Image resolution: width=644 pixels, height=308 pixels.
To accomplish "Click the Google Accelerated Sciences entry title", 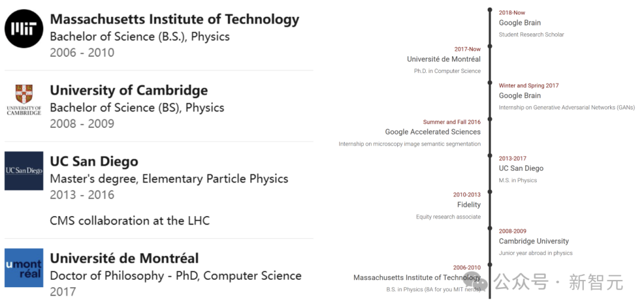I will coord(432,132).
